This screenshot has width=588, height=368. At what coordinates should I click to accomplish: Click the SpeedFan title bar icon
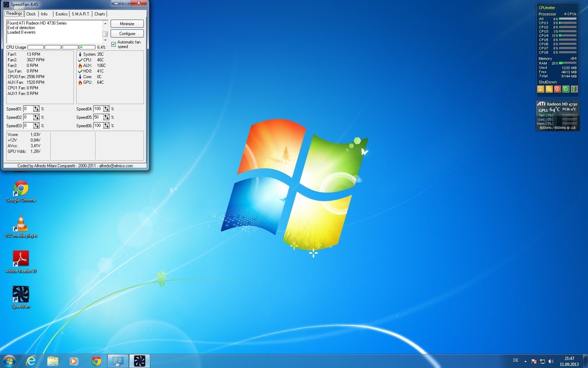pyautogui.click(x=6, y=5)
